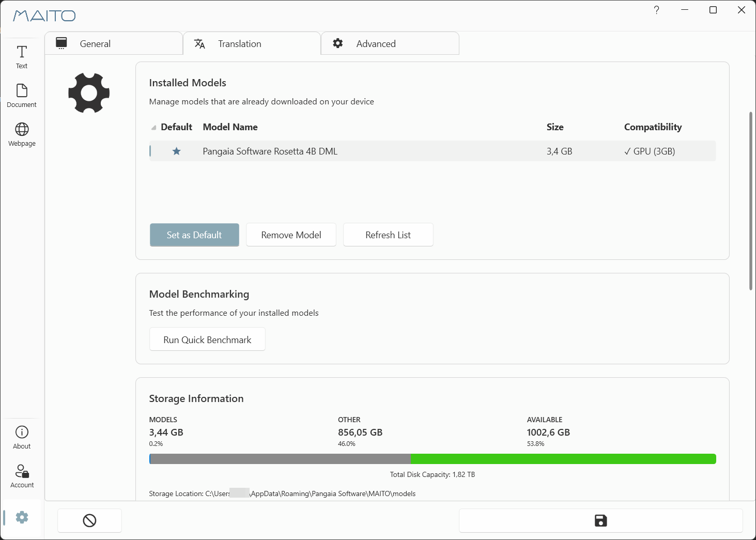The width and height of the screenshot is (756, 540).
Task: Switch to the Translation tab
Action: pyautogui.click(x=252, y=43)
